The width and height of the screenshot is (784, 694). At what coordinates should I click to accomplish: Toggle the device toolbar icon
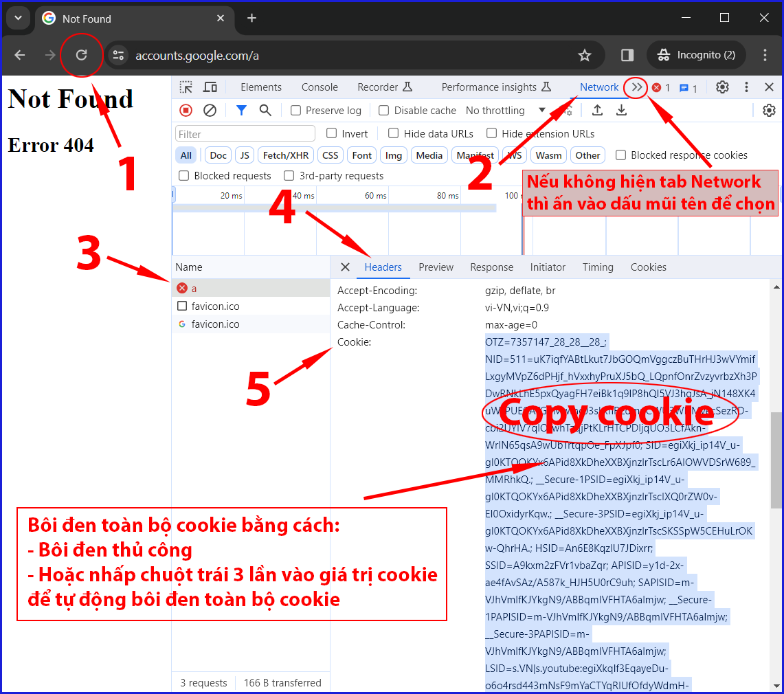pos(210,87)
